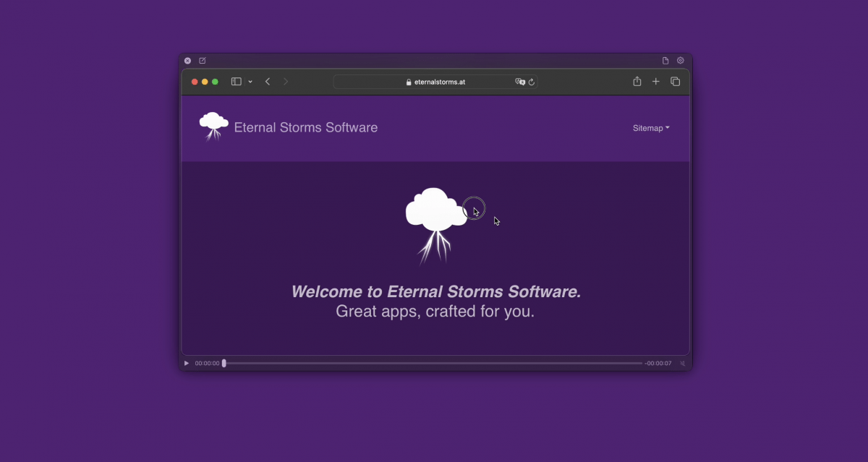Screen dimensions: 868x462
Task: Open the settings gear icon
Action: point(680,61)
